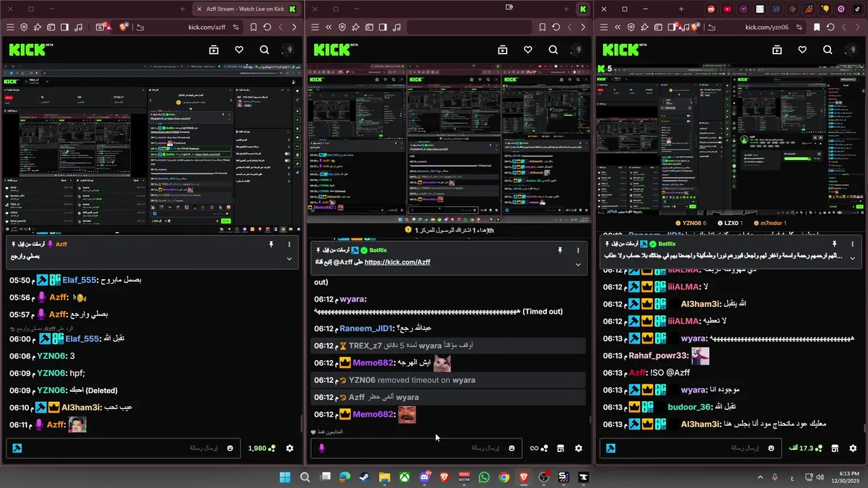Open chat settings gear in middle window

tap(578, 448)
